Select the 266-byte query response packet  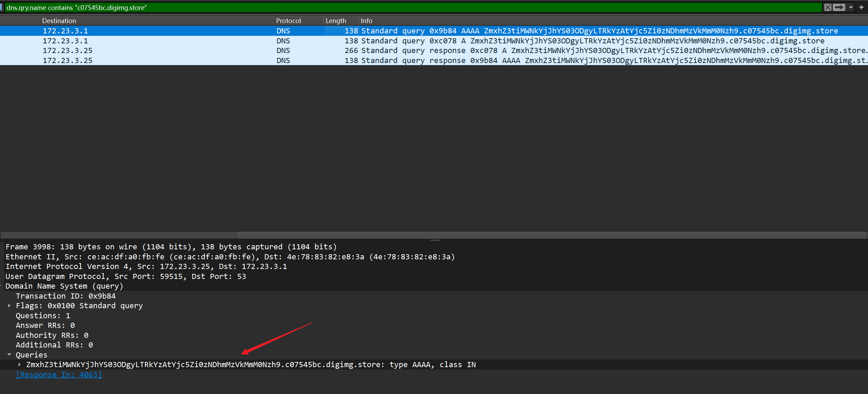[x=413, y=51]
